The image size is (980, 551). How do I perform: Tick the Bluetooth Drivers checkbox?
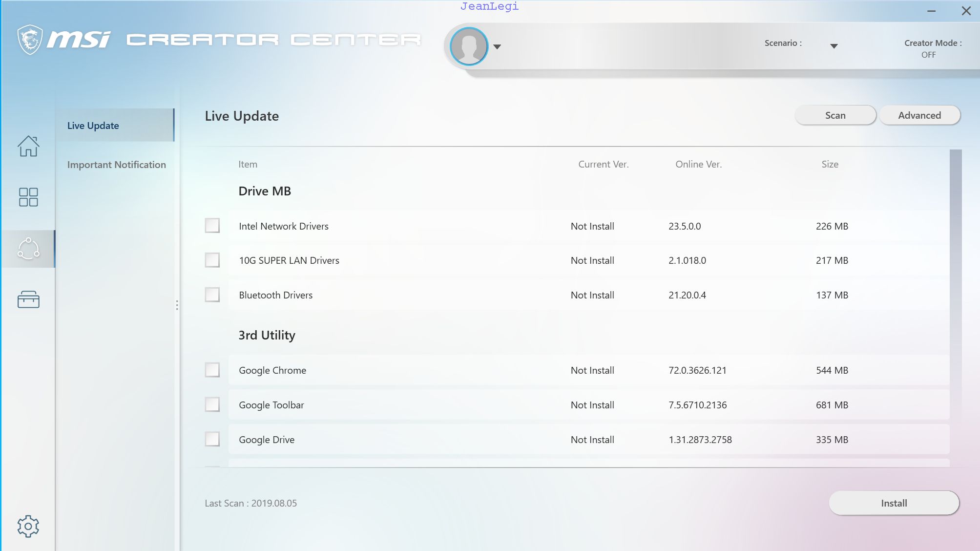tap(212, 295)
